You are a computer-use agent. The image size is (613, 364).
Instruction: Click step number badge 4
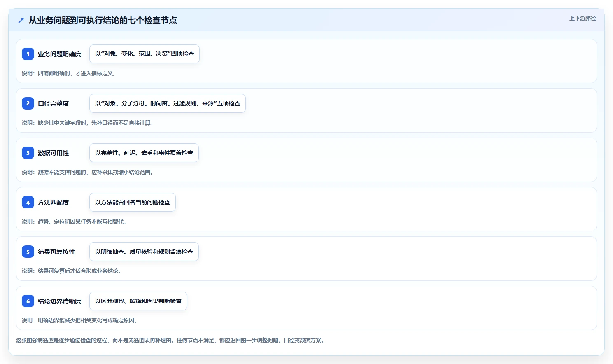tap(28, 202)
